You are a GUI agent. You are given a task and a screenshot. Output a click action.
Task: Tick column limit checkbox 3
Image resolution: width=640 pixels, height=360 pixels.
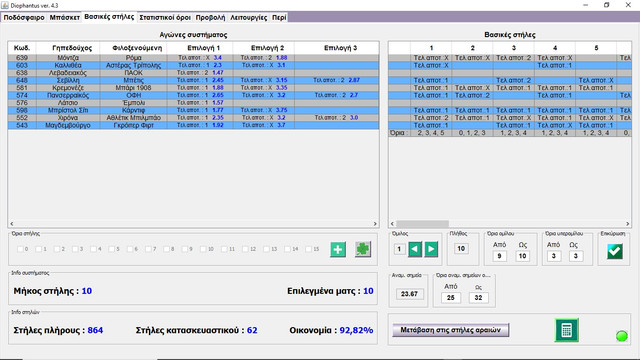75,249
